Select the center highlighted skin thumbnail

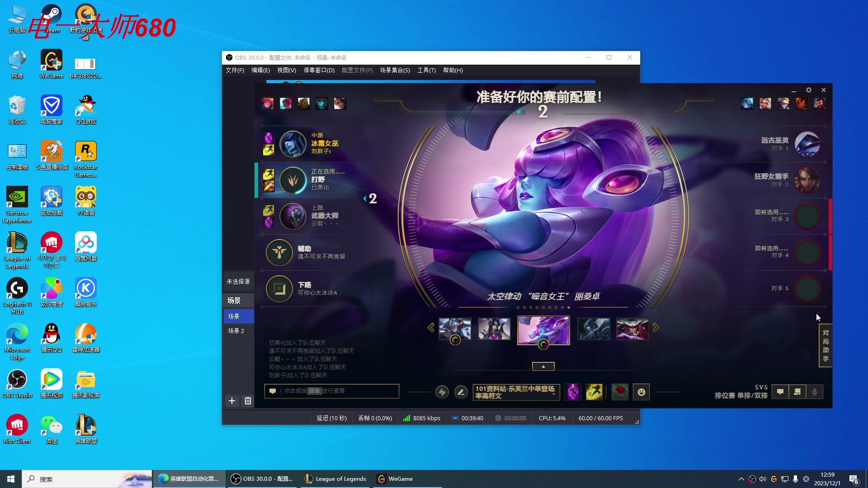[543, 330]
